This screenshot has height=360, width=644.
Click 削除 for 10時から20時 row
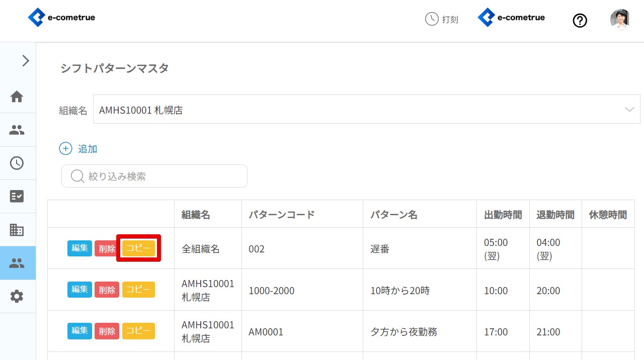point(107,290)
